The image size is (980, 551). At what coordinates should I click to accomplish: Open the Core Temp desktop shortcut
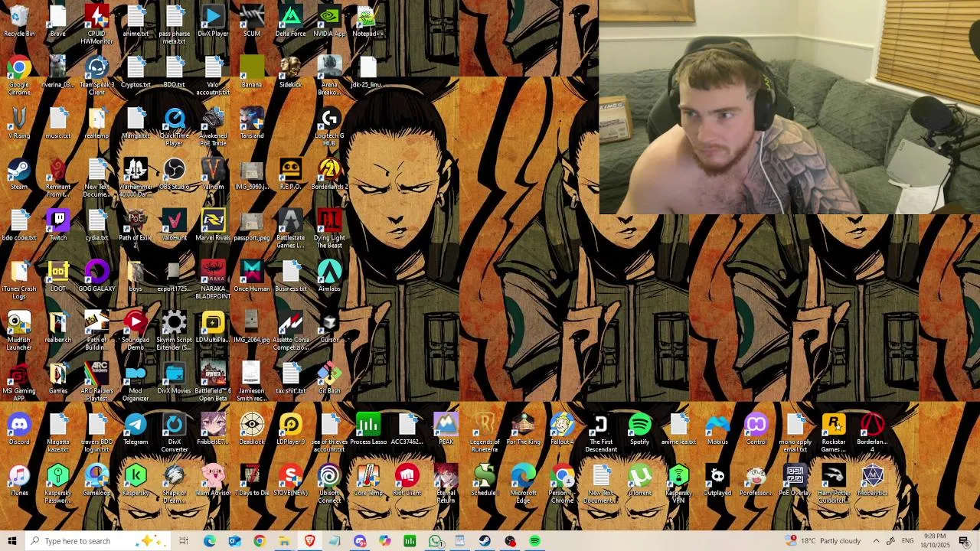[368, 481]
